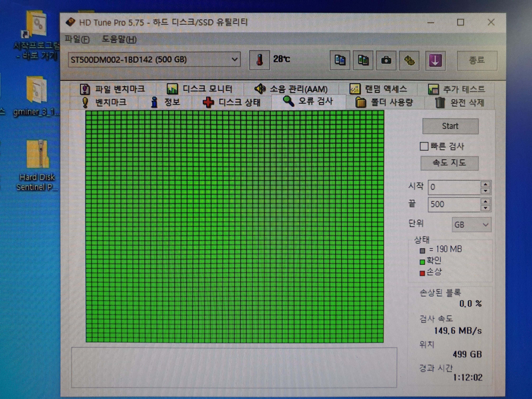Click the thermometer temperature icon
Image resolution: width=532 pixels, height=399 pixels.
(x=259, y=60)
